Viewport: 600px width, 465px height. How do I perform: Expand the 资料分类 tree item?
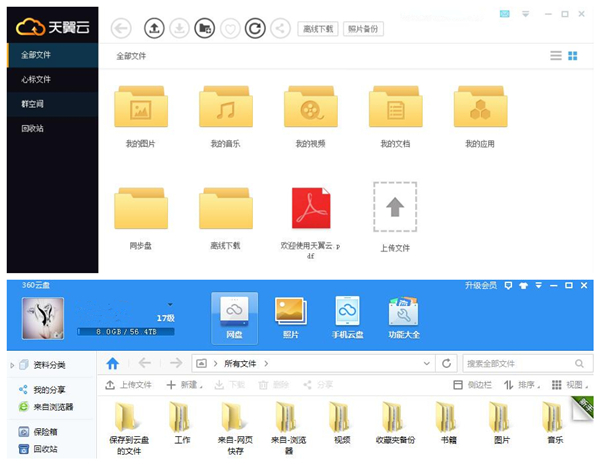[x=11, y=365]
